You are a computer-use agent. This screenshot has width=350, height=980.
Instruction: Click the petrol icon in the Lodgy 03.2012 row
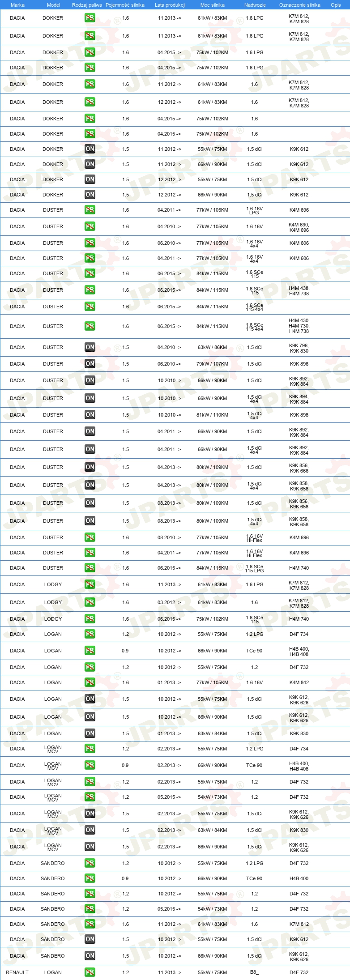click(90, 602)
